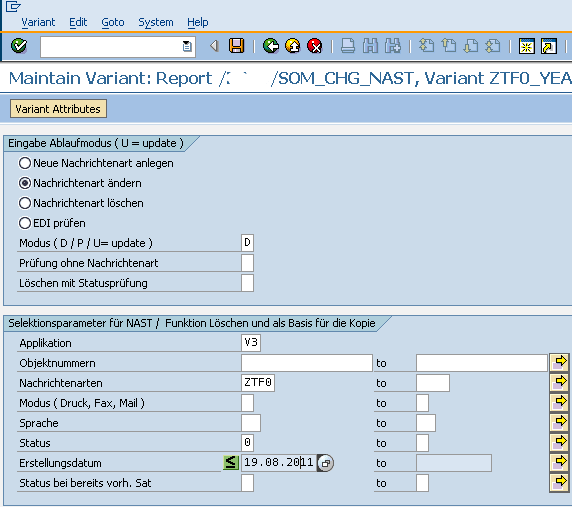
Task: Click the Find Next binoculars icon
Action: 393,46
